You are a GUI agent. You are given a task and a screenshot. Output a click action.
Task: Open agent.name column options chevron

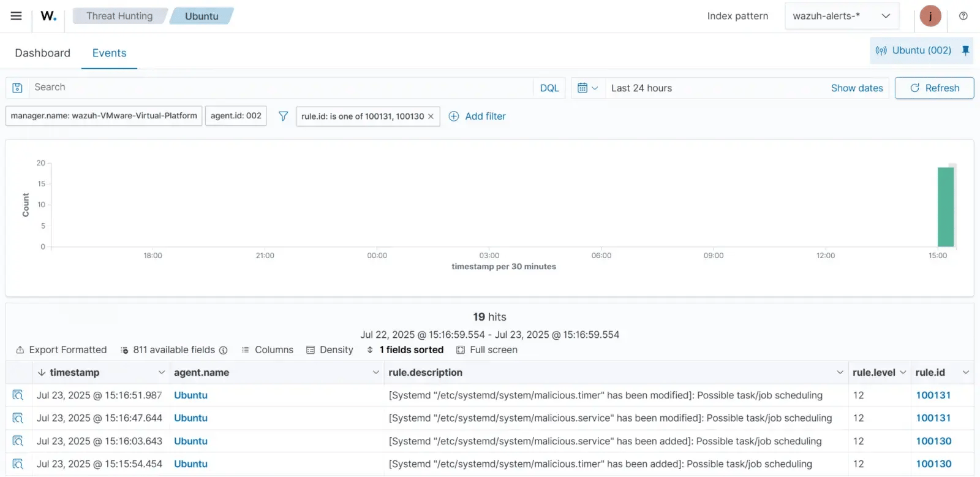click(375, 372)
